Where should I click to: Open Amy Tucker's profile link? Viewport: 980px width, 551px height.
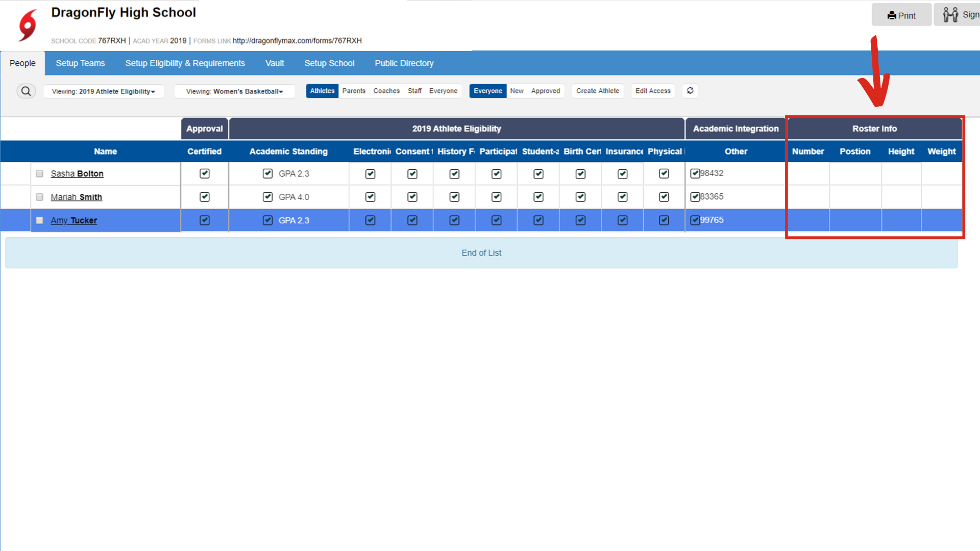pyautogui.click(x=74, y=220)
